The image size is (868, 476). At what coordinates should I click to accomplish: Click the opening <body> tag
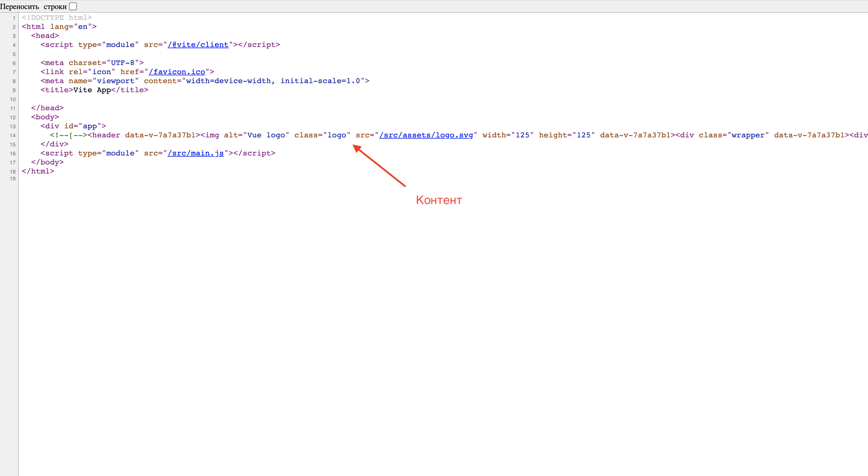[45, 117]
